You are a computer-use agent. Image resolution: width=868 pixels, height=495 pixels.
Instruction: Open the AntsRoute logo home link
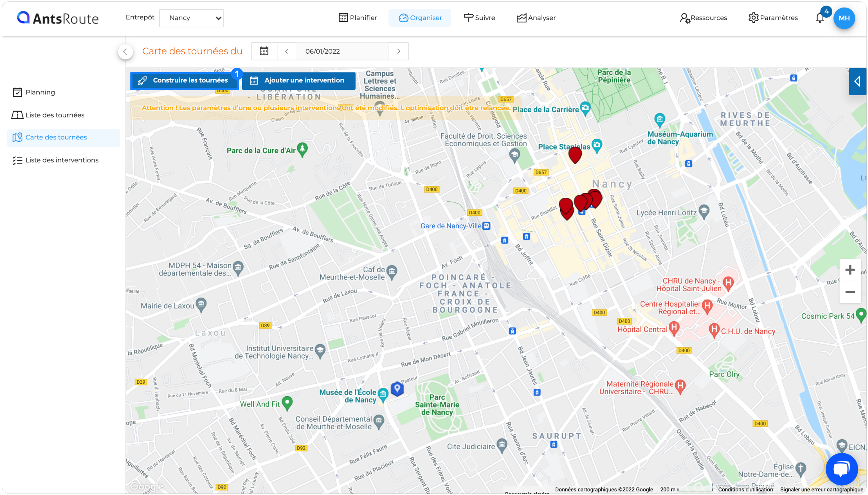tap(58, 18)
